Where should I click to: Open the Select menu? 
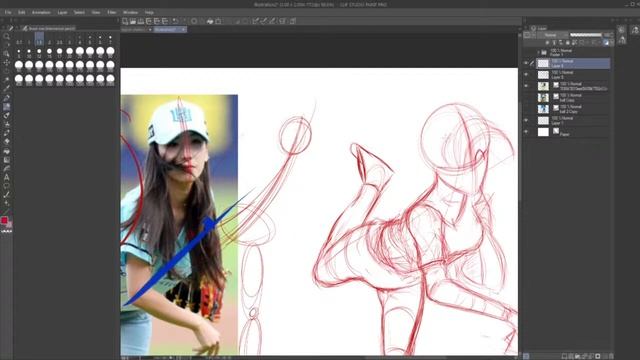tap(79, 12)
